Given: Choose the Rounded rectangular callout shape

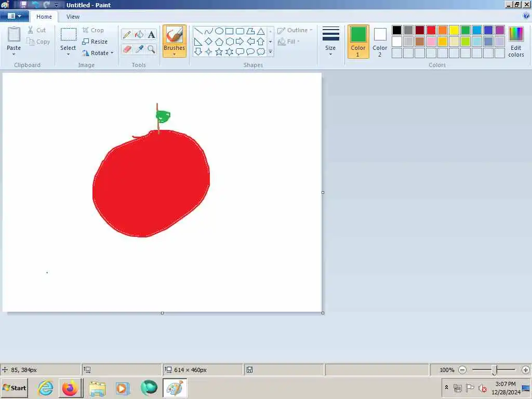Looking at the screenshot, I should pos(240,51).
